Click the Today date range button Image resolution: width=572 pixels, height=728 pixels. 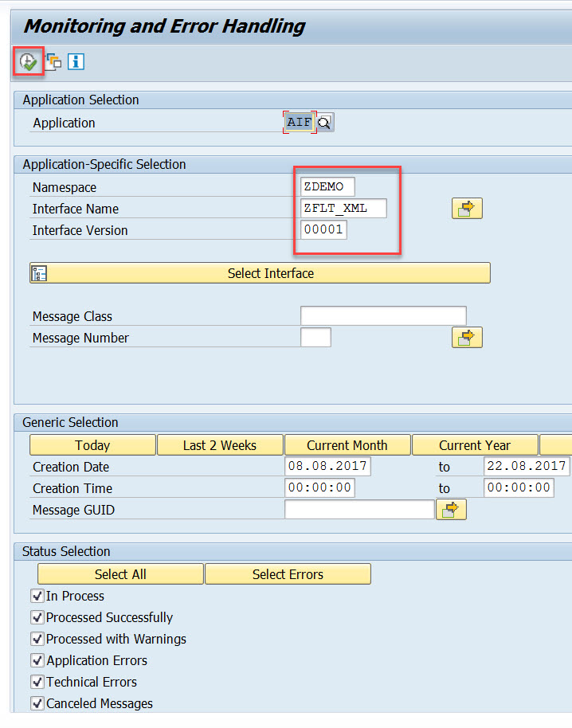[92, 445]
